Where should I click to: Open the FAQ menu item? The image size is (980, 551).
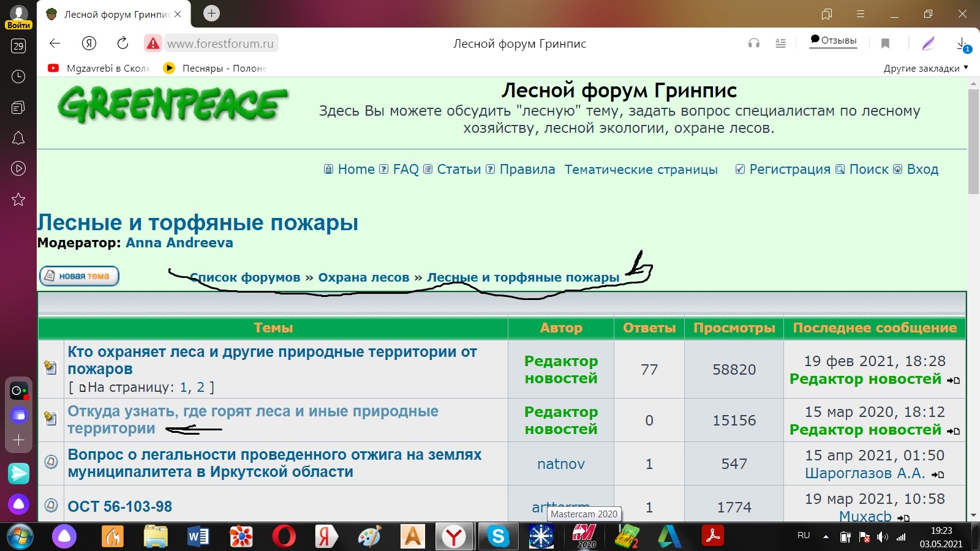405,170
